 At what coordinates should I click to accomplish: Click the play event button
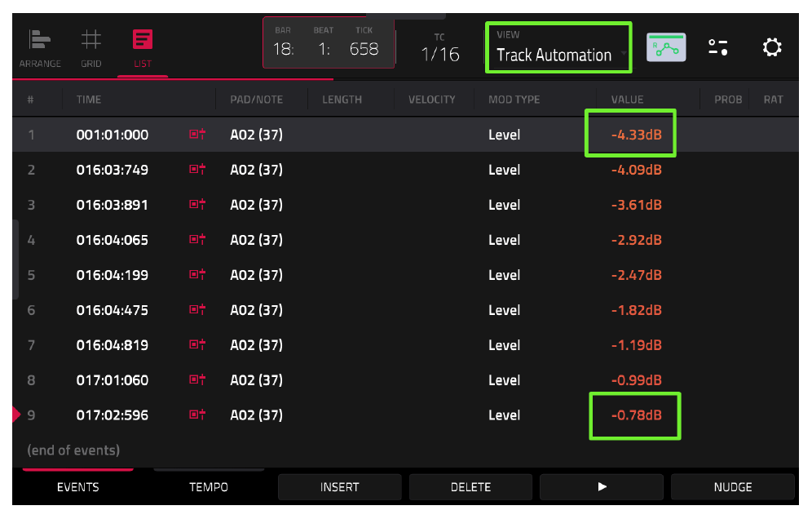pyautogui.click(x=602, y=487)
